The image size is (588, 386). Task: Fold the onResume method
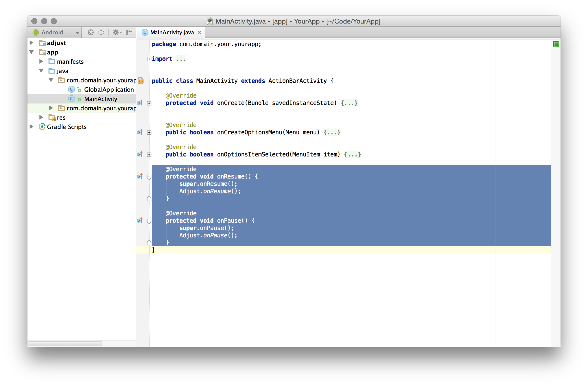tap(149, 177)
